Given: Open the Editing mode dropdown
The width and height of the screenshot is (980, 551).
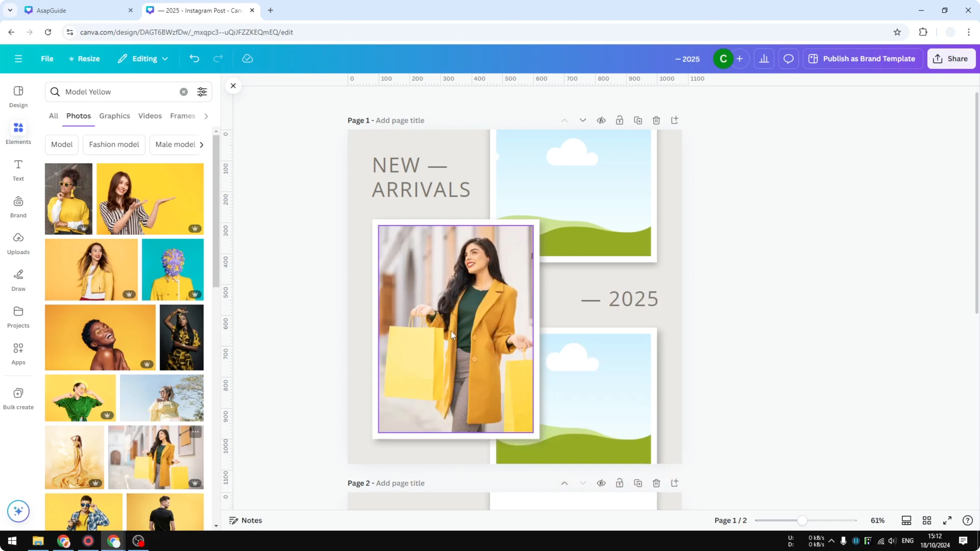Looking at the screenshot, I should coord(143,59).
